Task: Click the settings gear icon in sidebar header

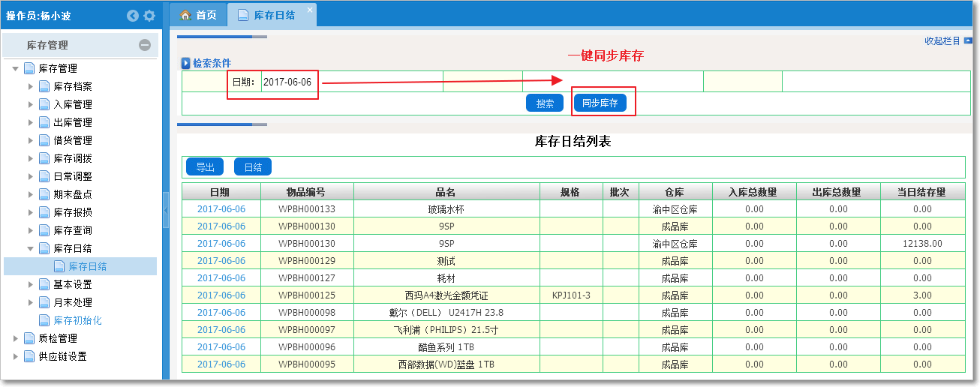Action: 149,16
